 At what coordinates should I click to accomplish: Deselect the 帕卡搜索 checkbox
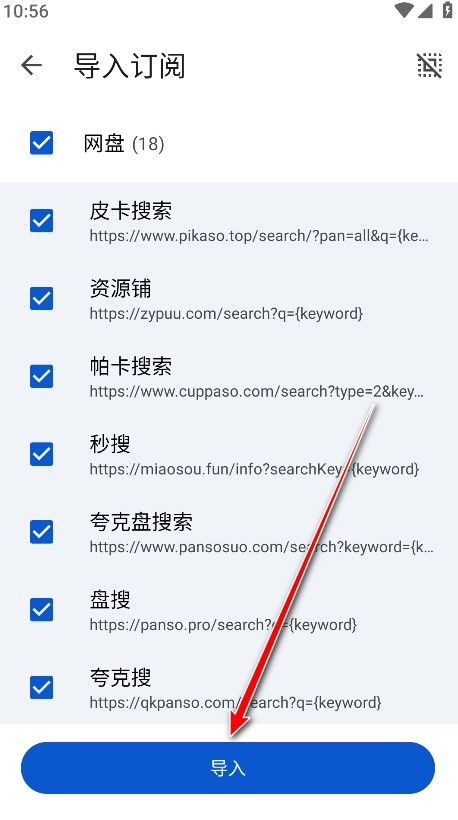[41, 377]
